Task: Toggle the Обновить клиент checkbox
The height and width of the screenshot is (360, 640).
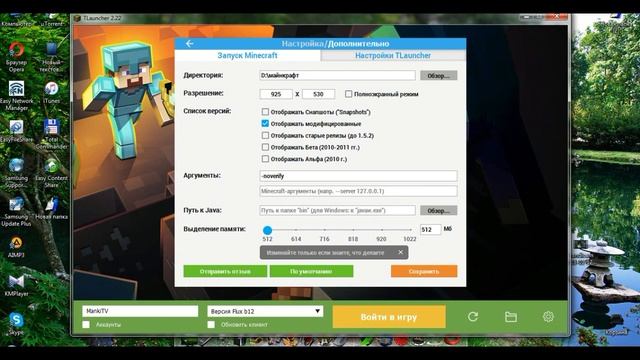Action: [211, 324]
